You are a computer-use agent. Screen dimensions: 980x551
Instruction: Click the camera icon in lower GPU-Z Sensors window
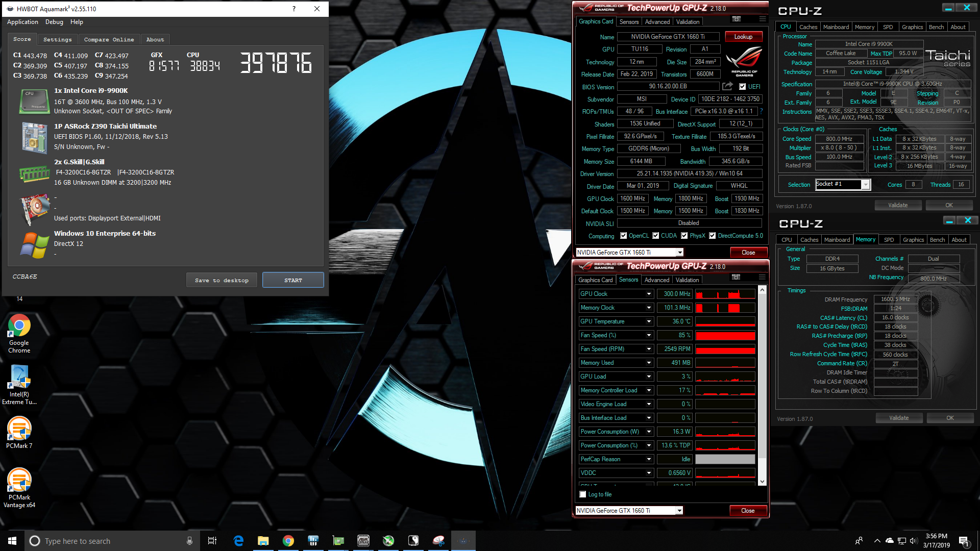point(736,277)
